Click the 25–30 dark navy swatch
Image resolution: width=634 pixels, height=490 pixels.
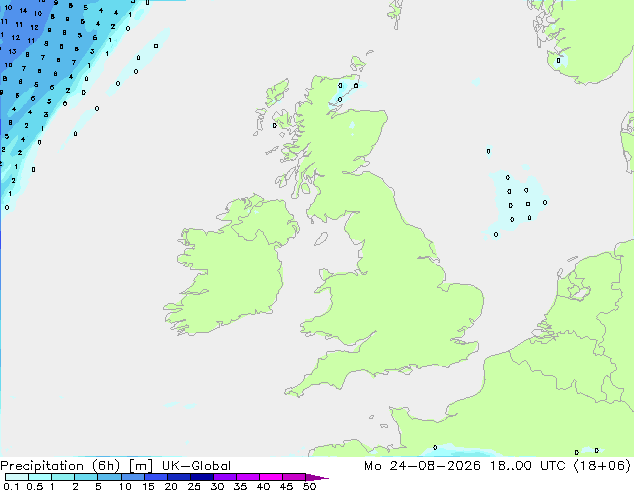(x=202, y=477)
